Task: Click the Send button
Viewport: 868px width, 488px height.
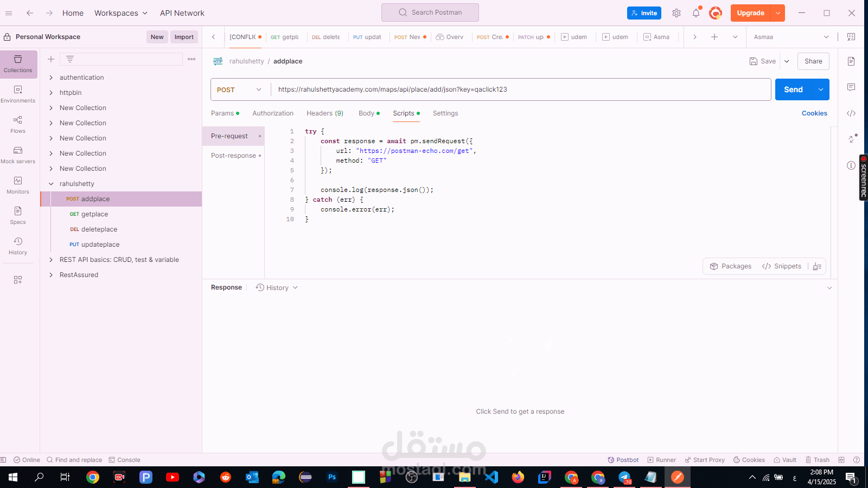Action: coord(793,89)
